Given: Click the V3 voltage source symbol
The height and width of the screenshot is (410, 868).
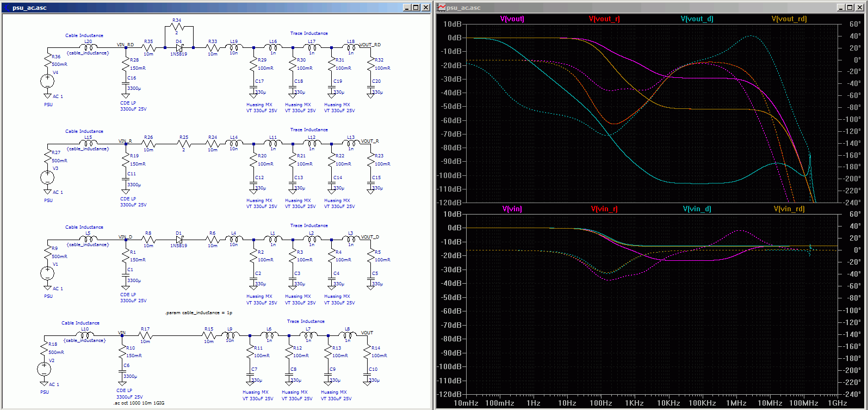Looking at the screenshot, I should (x=48, y=177).
